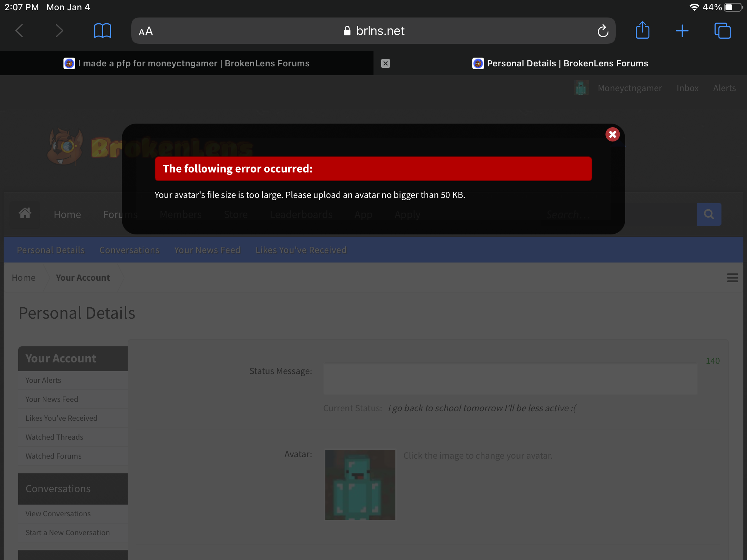Click the Wi-Fi icon in status bar
Screen dimensions: 747x560
[694, 7]
